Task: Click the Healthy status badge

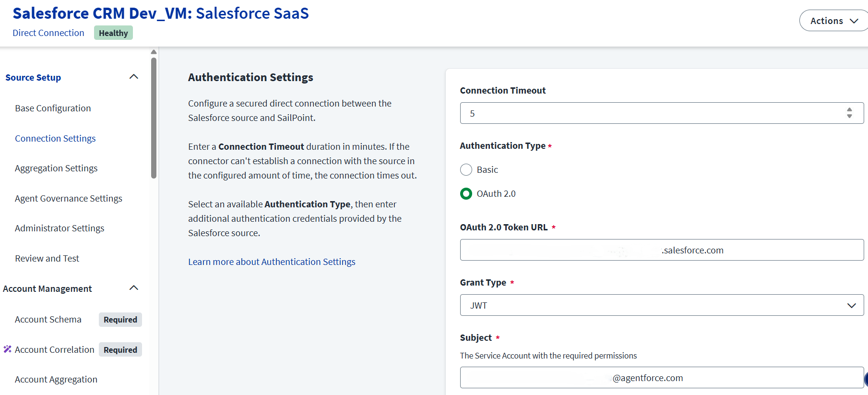Action: click(113, 33)
